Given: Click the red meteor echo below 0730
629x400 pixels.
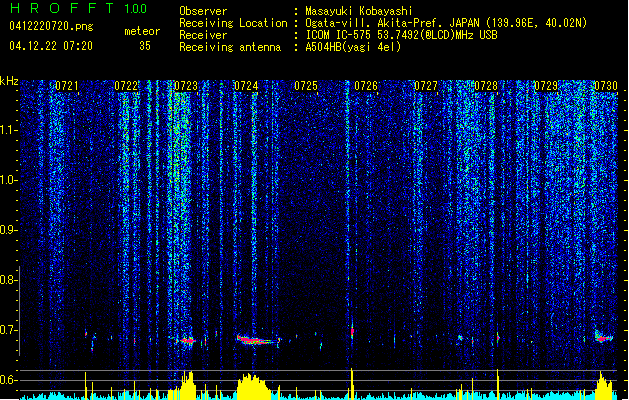Looking at the screenshot, I should point(603,338).
